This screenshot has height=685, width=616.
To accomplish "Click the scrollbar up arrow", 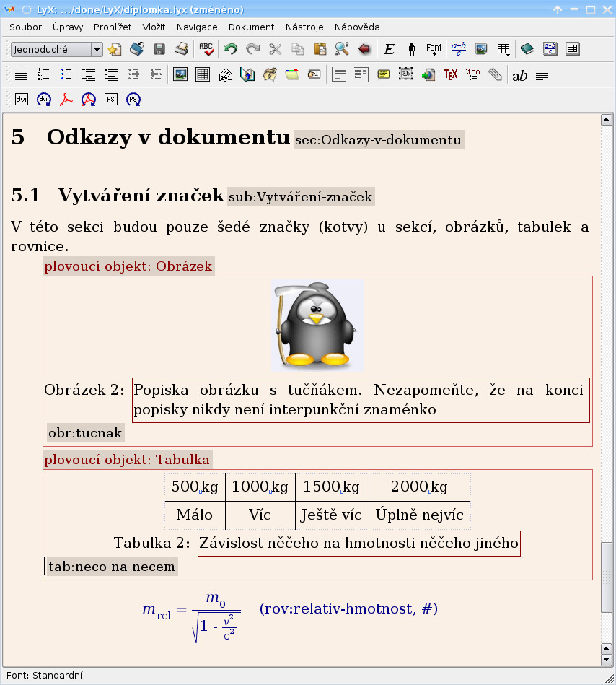I will point(607,120).
